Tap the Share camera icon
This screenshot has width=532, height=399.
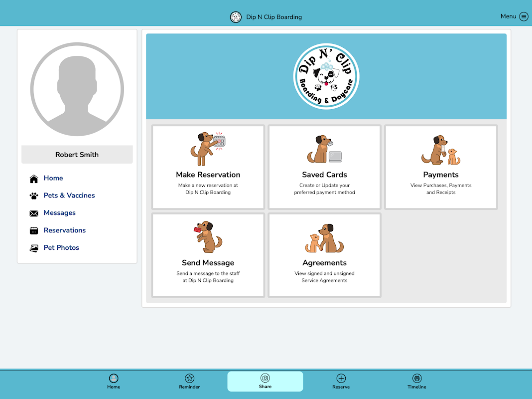pos(265,378)
